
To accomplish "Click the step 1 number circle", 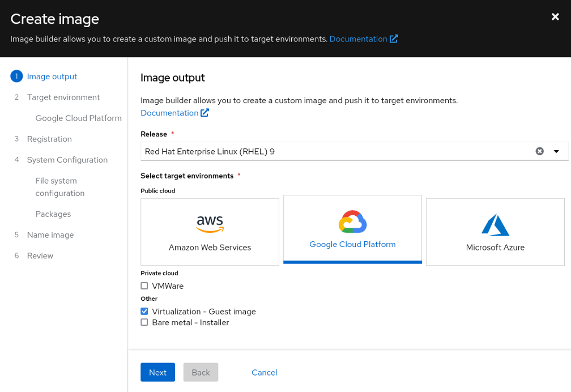I will [x=16, y=76].
